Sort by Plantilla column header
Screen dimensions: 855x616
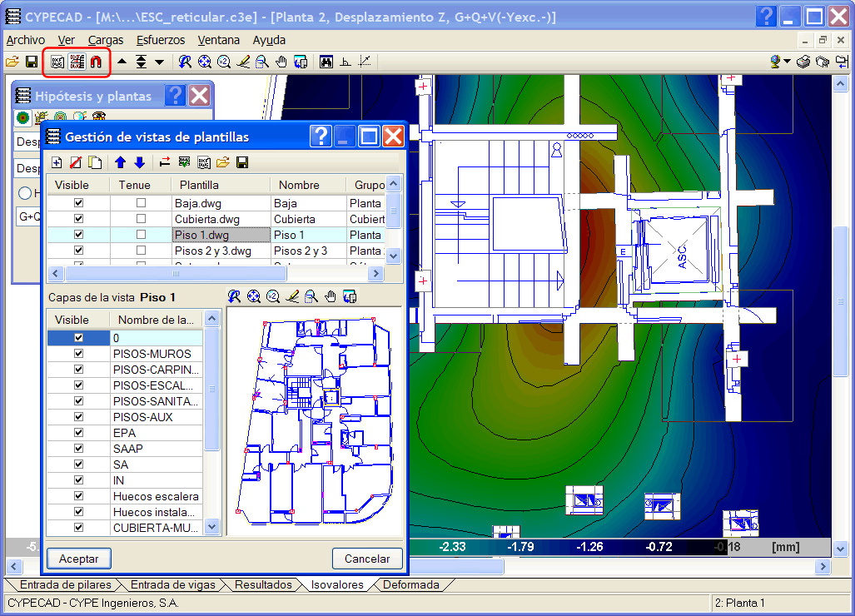point(221,185)
